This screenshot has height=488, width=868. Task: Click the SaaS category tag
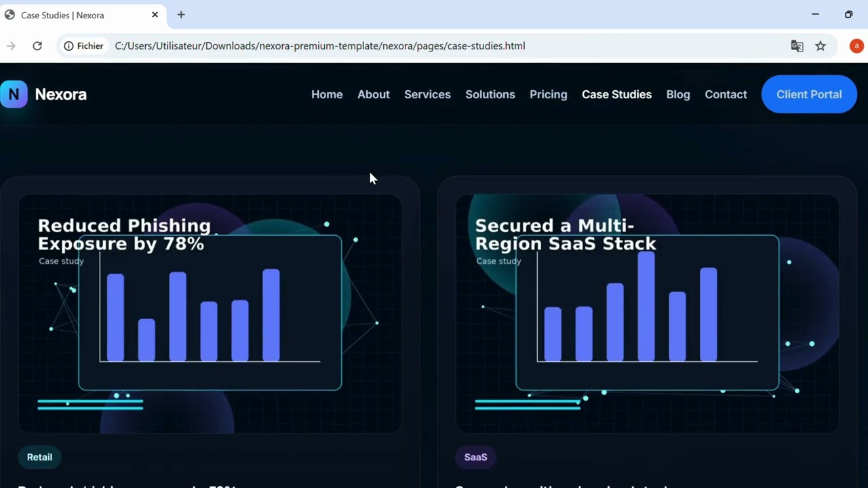(475, 457)
